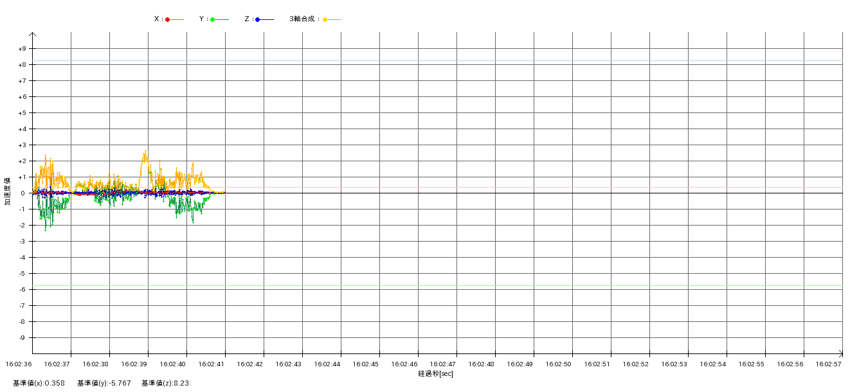Click the red X legend marker

click(168, 20)
